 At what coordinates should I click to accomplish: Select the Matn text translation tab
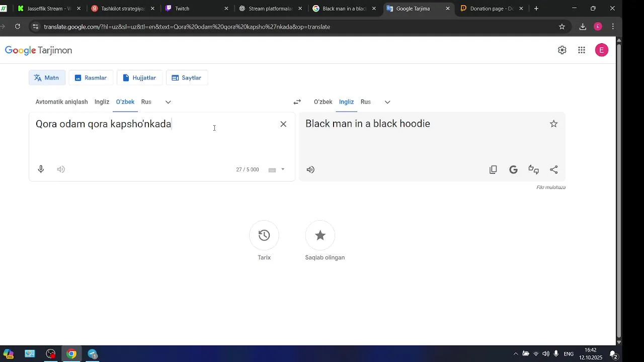pos(47,78)
